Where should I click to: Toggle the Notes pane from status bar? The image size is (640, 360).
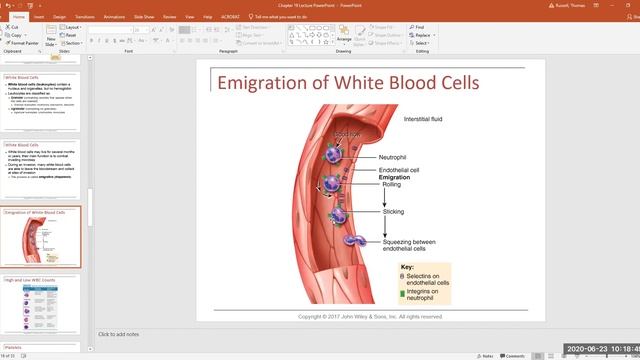(x=485, y=356)
